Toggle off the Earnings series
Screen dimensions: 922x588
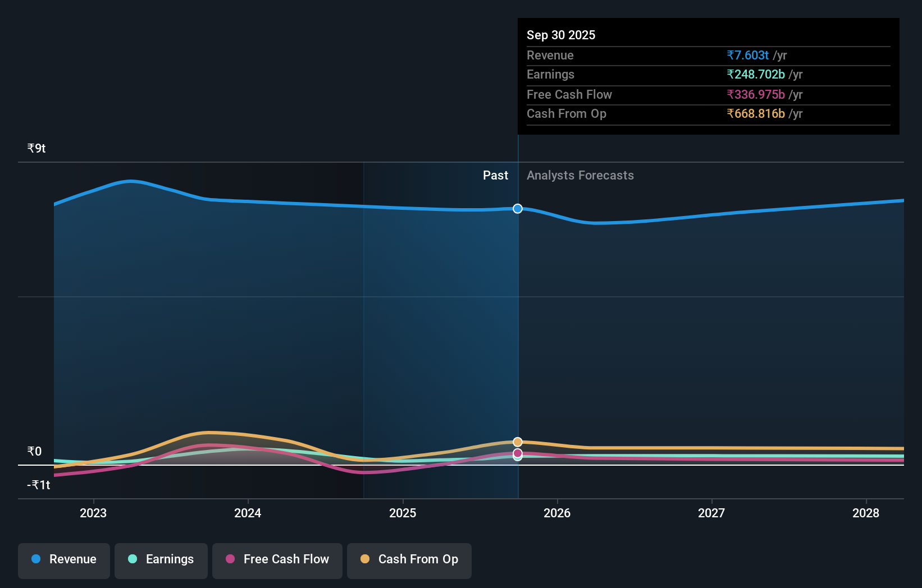(161, 559)
